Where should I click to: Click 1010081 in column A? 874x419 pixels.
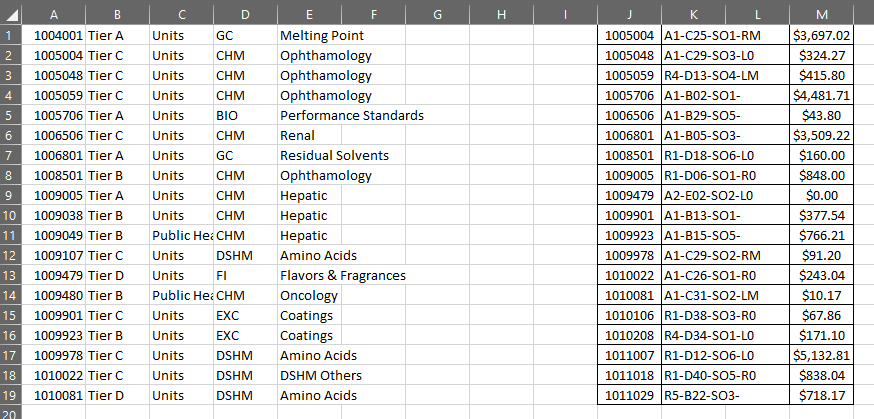tap(54, 395)
